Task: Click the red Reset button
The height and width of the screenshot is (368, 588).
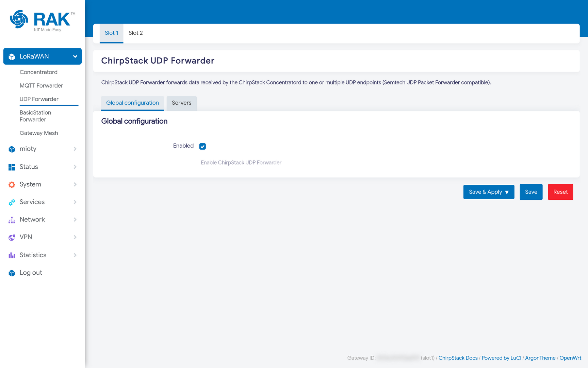Action: tap(560, 192)
